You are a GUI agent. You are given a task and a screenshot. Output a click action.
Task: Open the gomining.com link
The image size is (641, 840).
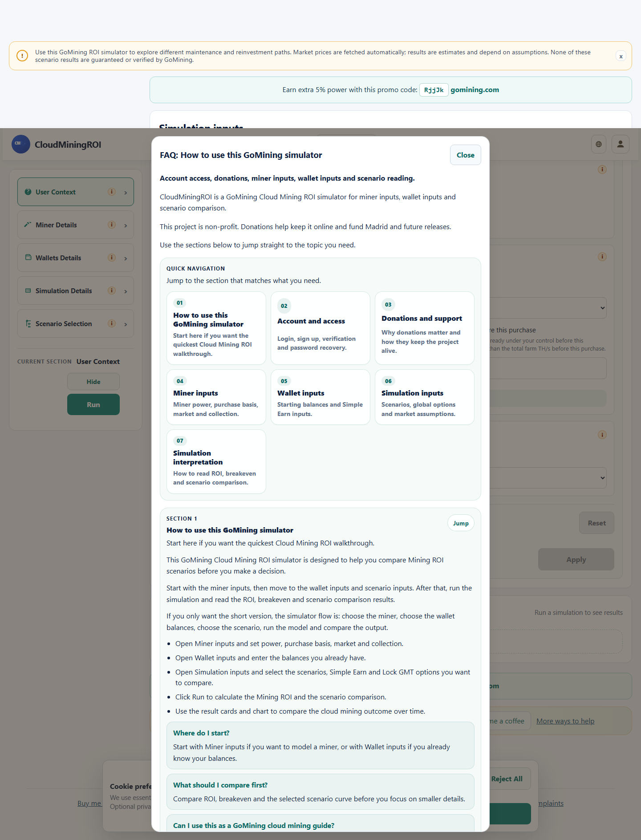point(475,90)
